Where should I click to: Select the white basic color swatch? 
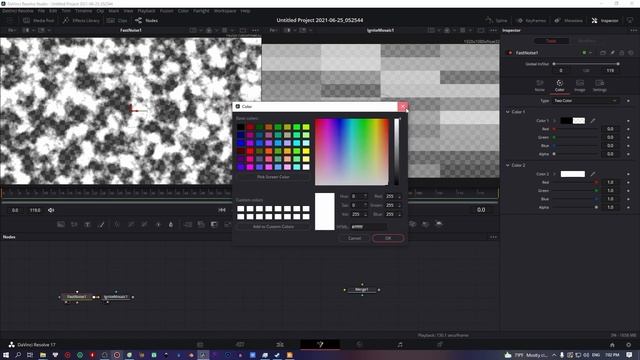click(306, 167)
